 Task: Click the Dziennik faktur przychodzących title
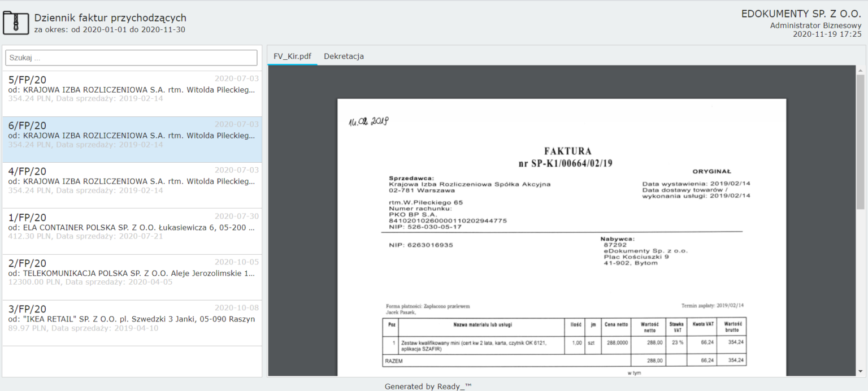pyautogui.click(x=110, y=18)
